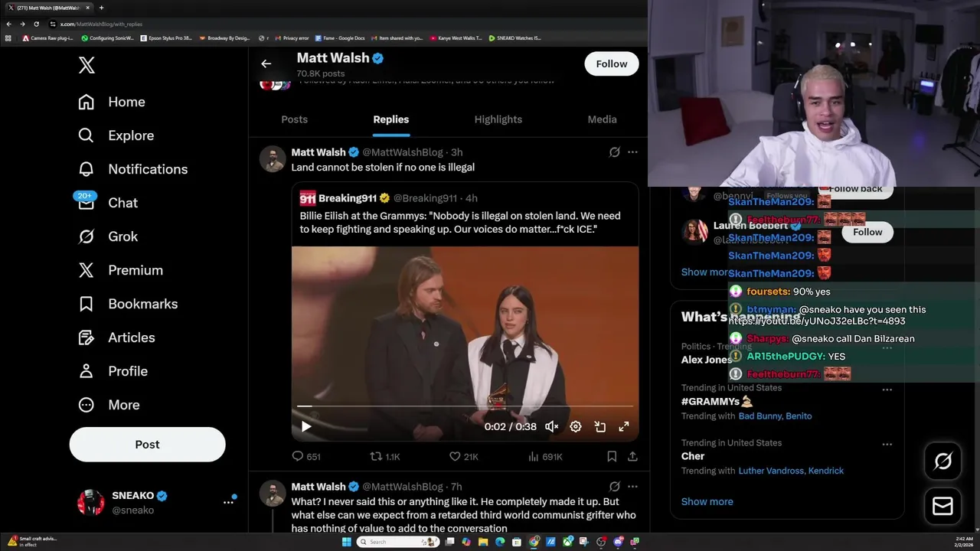The height and width of the screenshot is (551, 980).
Task: Follow Lauren Boebert
Action: [x=867, y=232]
